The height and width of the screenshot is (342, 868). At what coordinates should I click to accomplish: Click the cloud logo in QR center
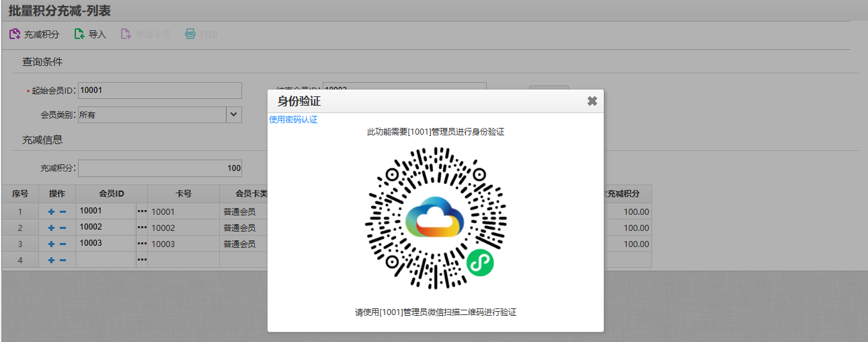[x=436, y=217]
